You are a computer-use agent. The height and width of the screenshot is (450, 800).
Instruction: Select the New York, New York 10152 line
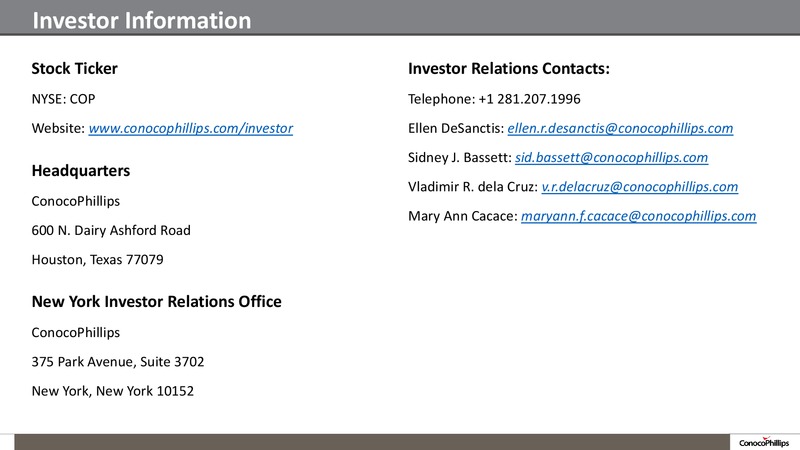113,391
